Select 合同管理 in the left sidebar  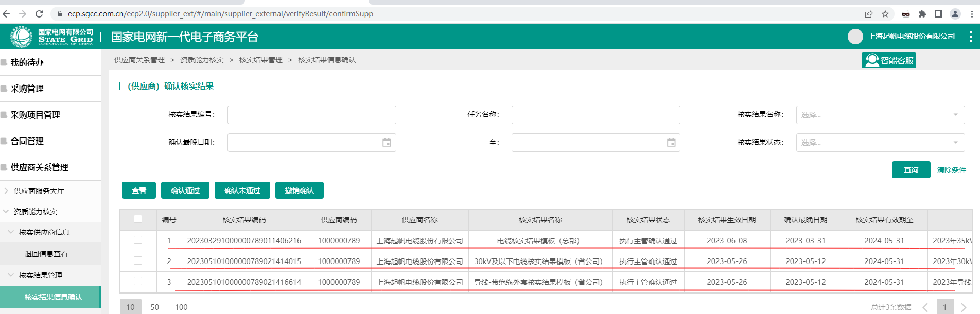coord(27,141)
